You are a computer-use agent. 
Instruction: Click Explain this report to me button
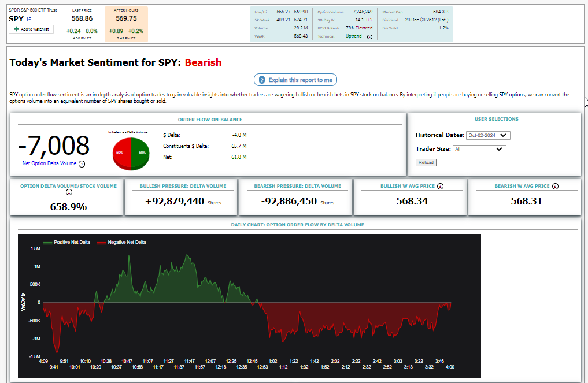[x=295, y=80]
